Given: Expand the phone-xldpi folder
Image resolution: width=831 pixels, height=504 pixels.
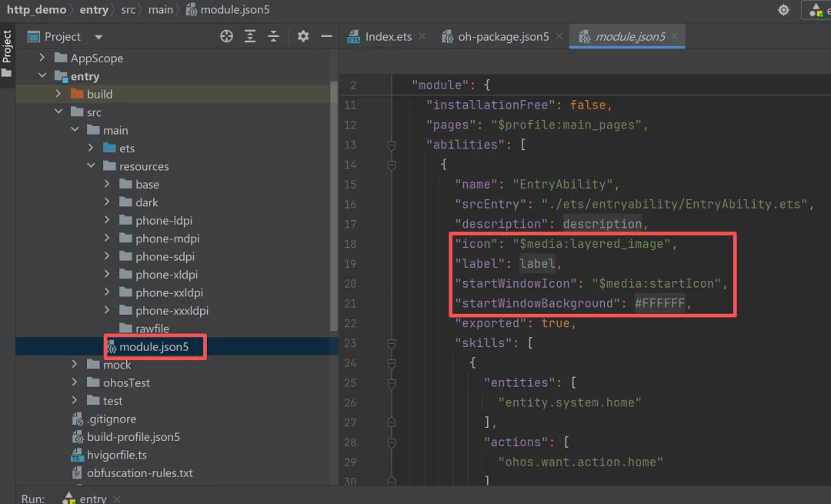Looking at the screenshot, I should [107, 273].
